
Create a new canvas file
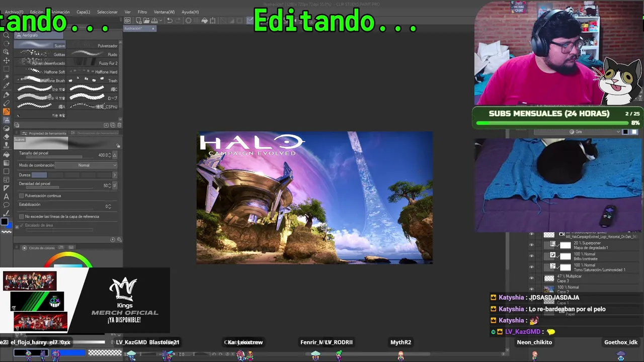(x=138, y=21)
